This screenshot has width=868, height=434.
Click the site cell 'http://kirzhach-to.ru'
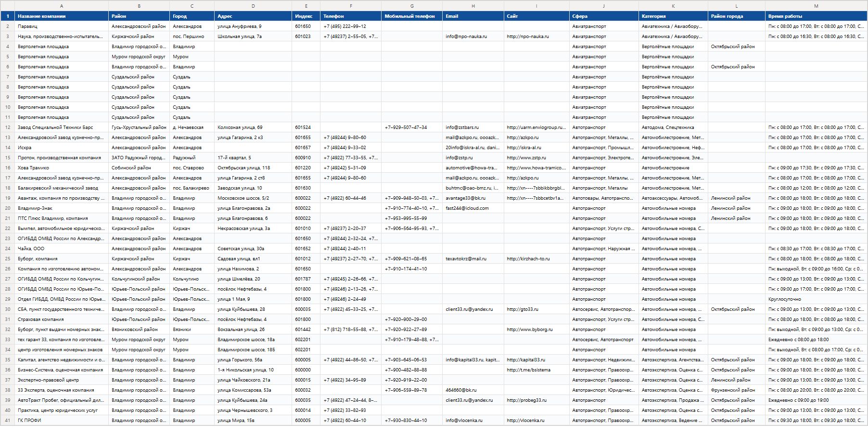pyautogui.click(x=536, y=259)
